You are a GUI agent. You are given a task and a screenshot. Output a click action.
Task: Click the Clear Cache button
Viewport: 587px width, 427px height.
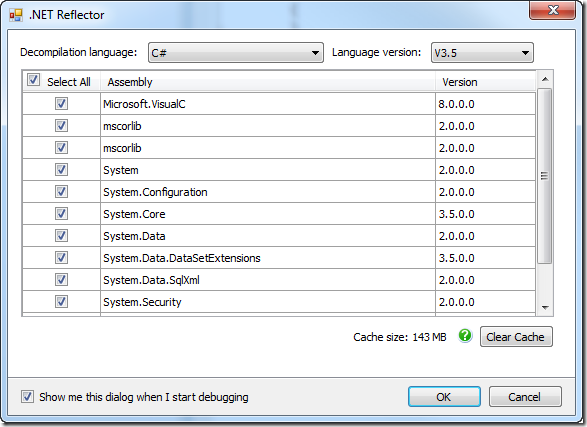[516, 337]
